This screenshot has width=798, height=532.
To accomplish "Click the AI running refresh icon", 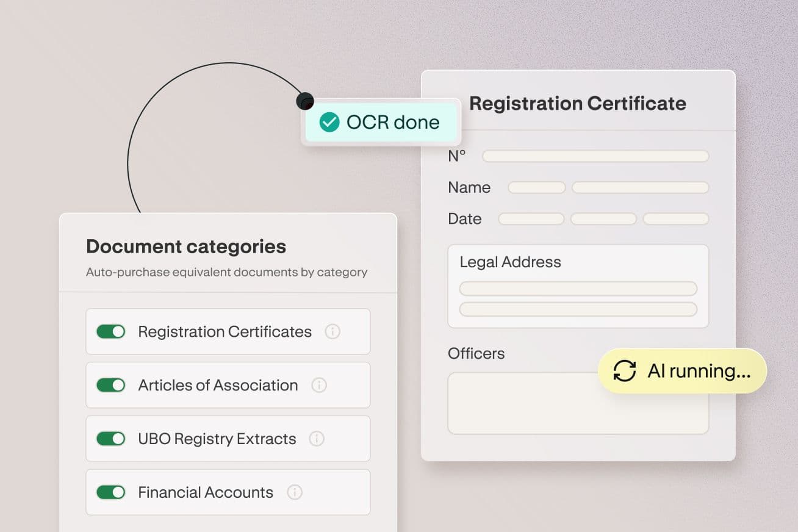I will [x=624, y=371].
